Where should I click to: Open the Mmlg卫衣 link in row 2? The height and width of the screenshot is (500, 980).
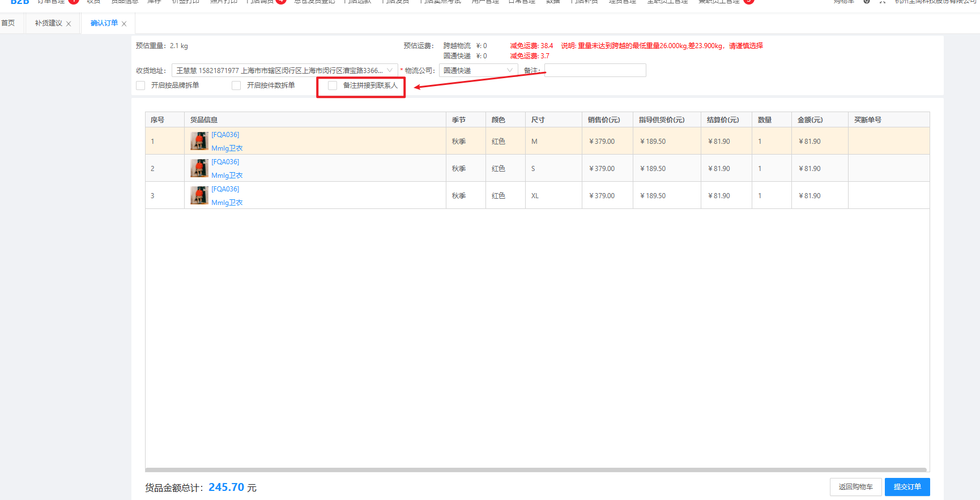point(227,176)
